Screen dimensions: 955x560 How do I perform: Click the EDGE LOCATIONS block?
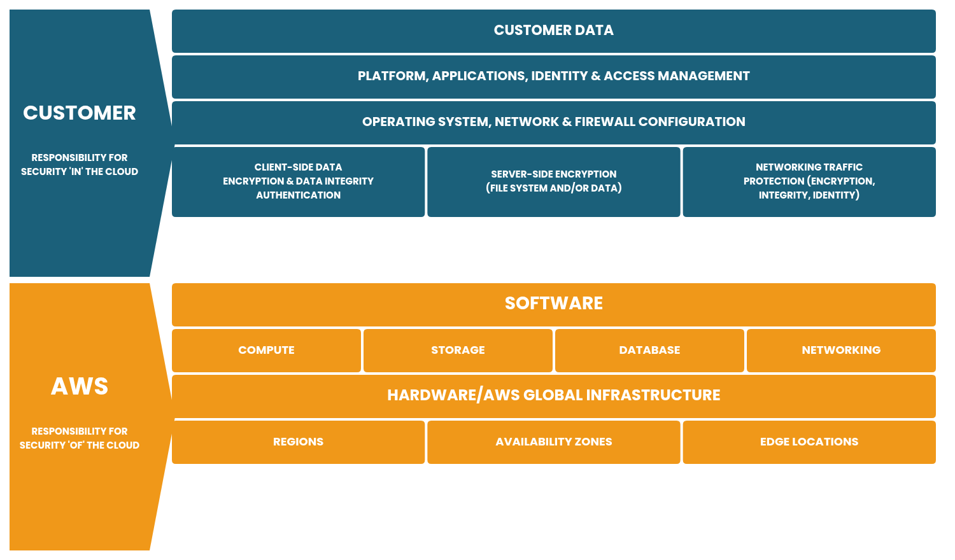809,442
